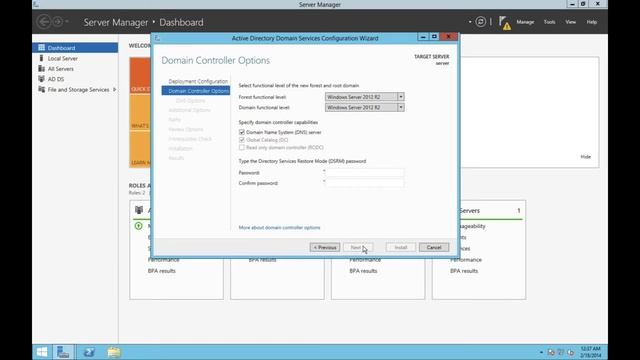Image resolution: width=640 pixels, height=360 pixels.
Task: Open BPA results in the Servers tile
Action: [x=464, y=271]
